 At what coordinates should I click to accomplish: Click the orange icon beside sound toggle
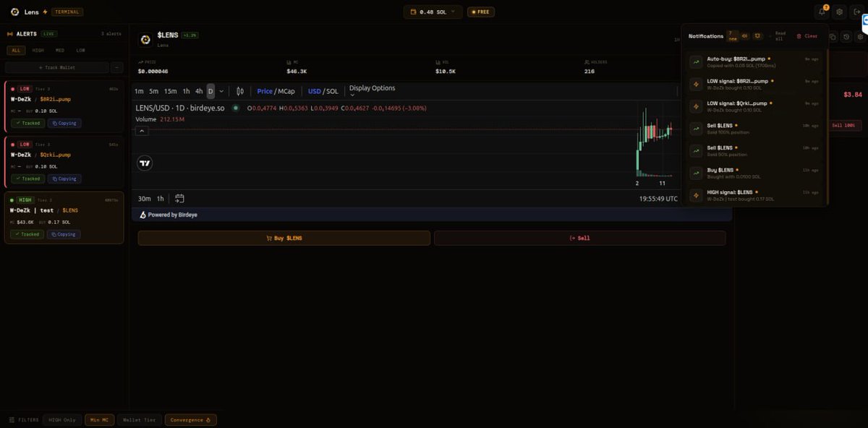point(757,35)
